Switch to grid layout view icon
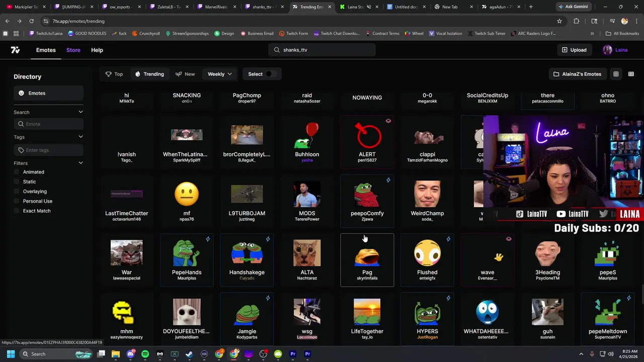The height and width of the screenshot is (362, 644). (x=616, y=74)
